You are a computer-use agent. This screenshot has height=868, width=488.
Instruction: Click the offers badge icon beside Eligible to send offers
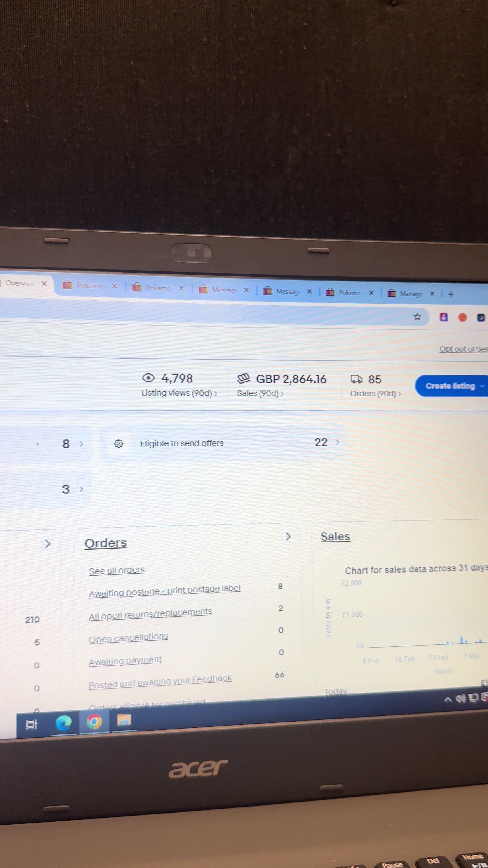tap(119, 444)
